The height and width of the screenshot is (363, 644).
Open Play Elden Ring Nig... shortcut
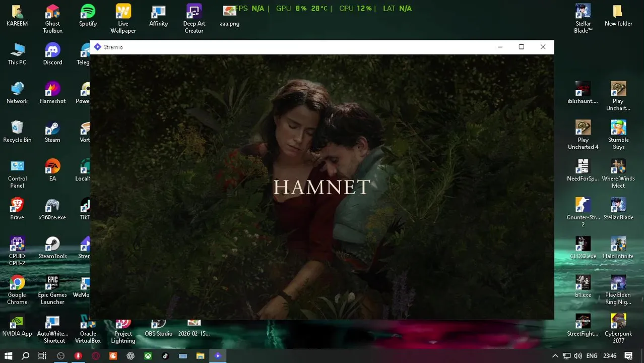click(618, 291)
